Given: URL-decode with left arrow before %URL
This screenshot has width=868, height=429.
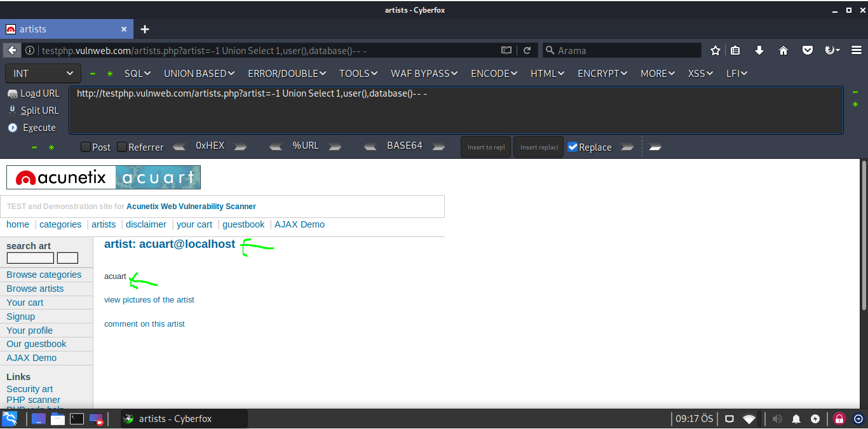Looking at the screenshot, I should tap(276, 147).
